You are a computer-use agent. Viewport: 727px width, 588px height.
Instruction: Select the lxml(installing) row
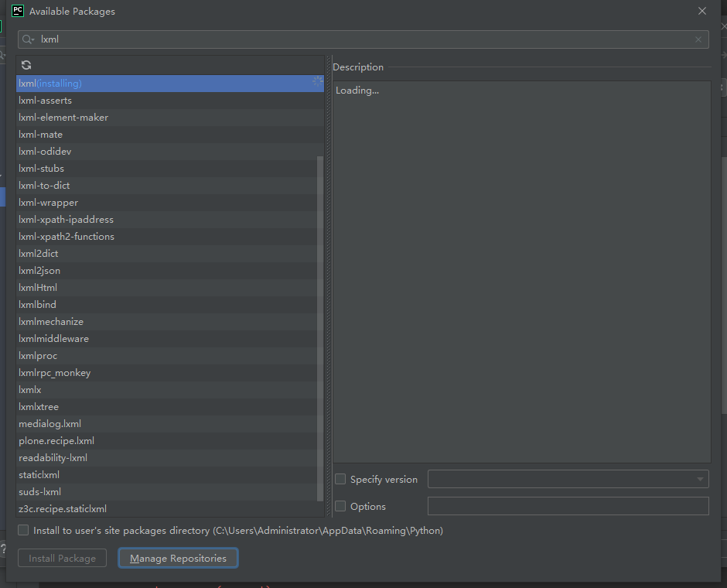click(x=170, y=84)
